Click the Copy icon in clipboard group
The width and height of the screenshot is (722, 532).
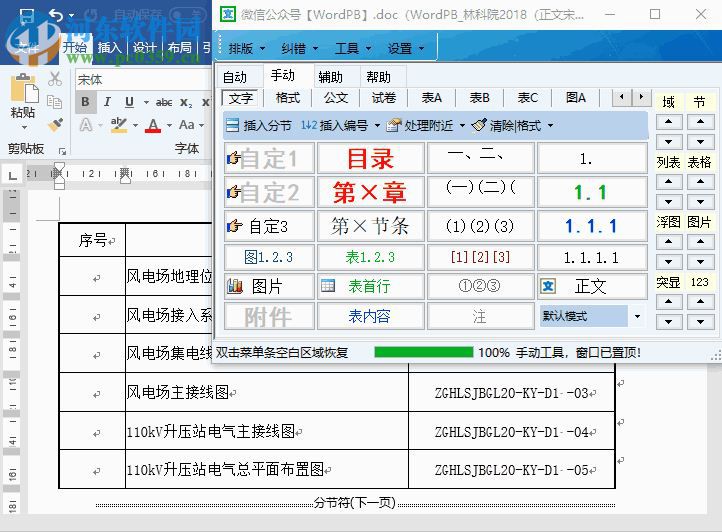[x=54, y=102]
